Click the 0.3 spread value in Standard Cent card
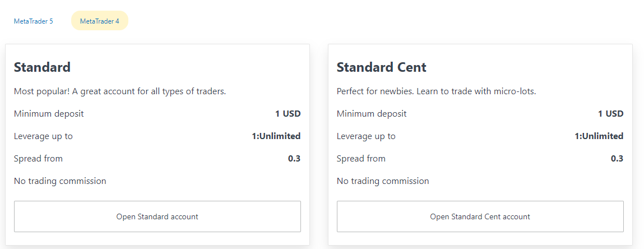Screen dimensions: 644x249 tap(617, 159)
